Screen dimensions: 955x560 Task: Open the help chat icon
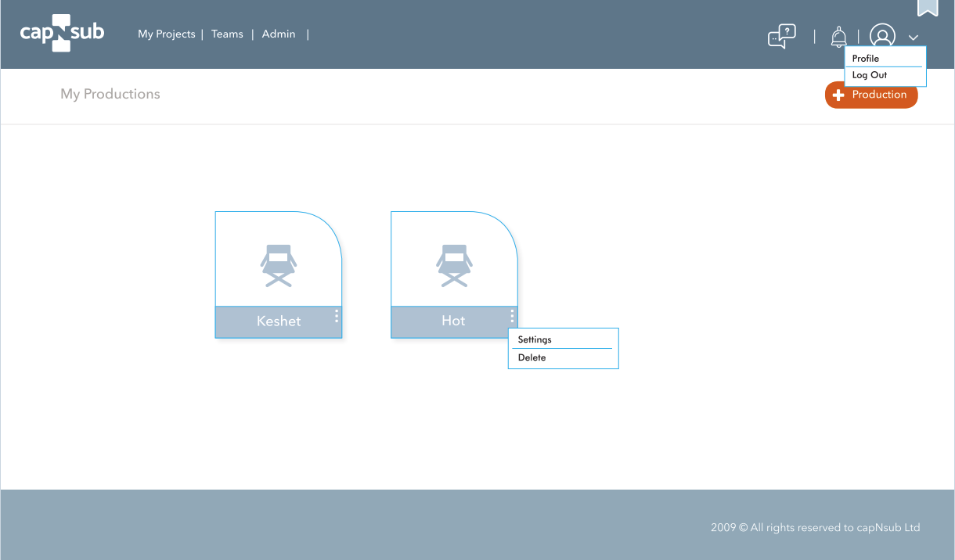click(781, 36)
